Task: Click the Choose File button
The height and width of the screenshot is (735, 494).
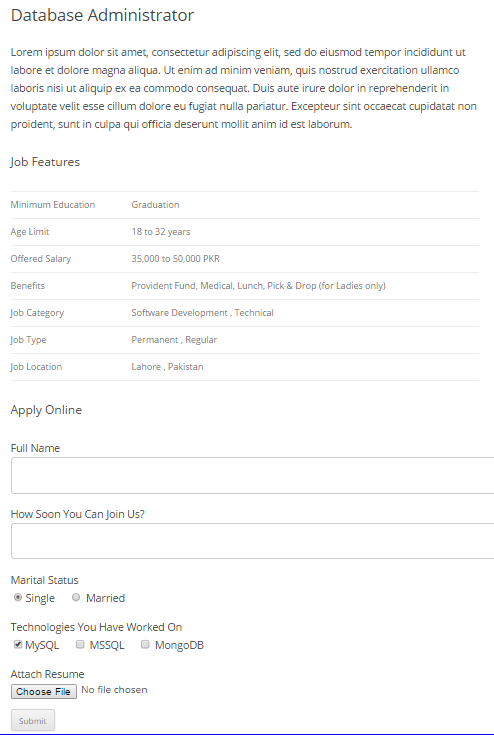Action: (44, 691)
